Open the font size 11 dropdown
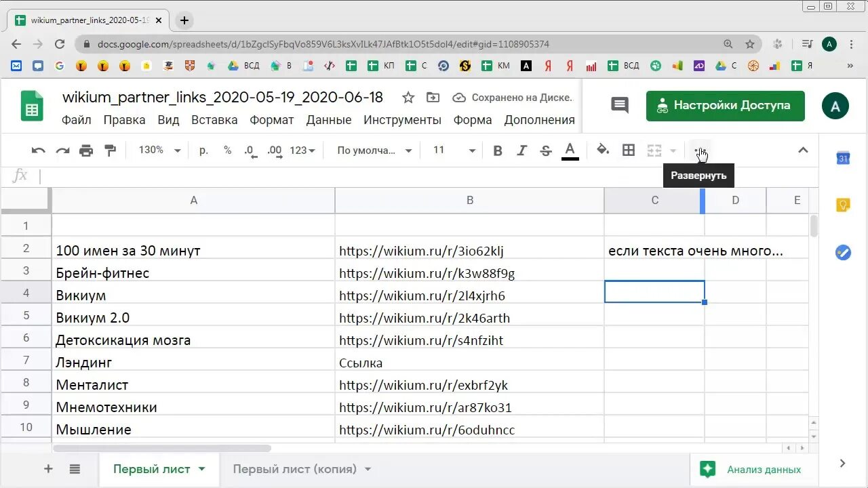The image size is (868, 488). click(x=454, y=150)
